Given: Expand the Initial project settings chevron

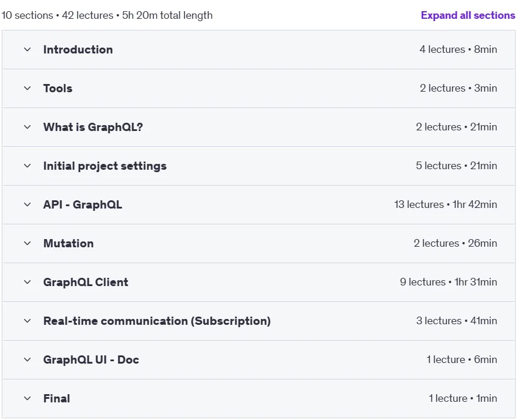Looking at the screenshot, I should coord(28,166).
